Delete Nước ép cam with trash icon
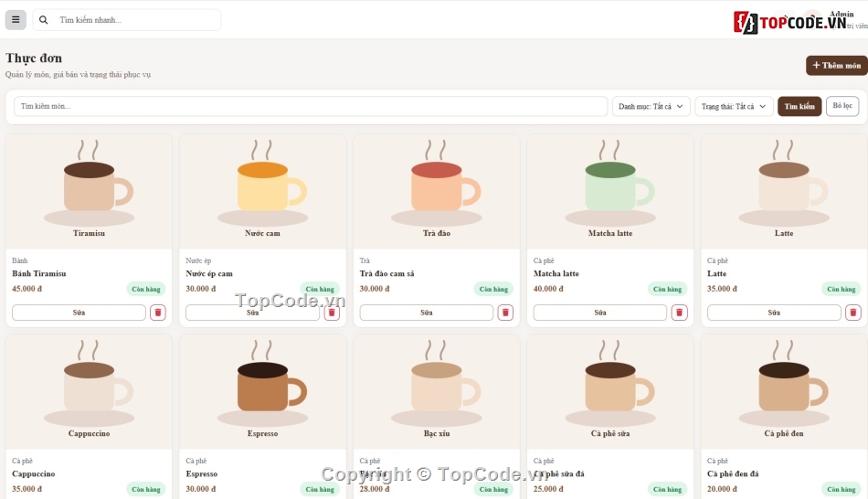 click(332, 313)
